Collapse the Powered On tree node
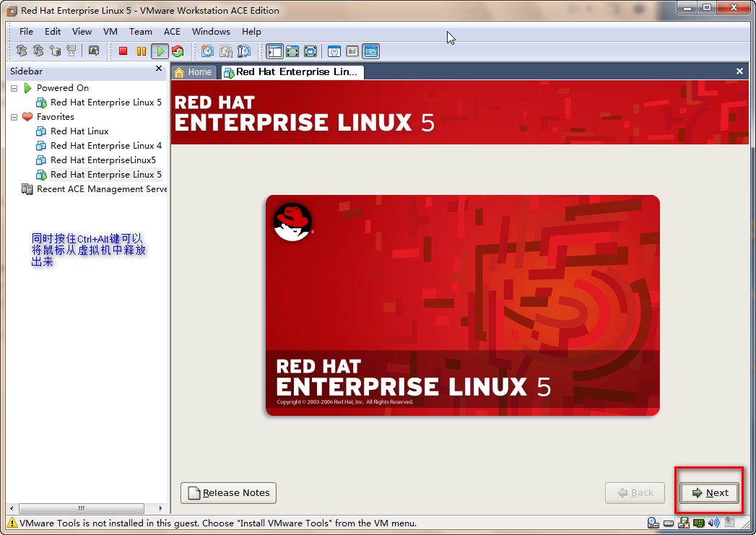This screenshot has height=535, width=756. 14,88
